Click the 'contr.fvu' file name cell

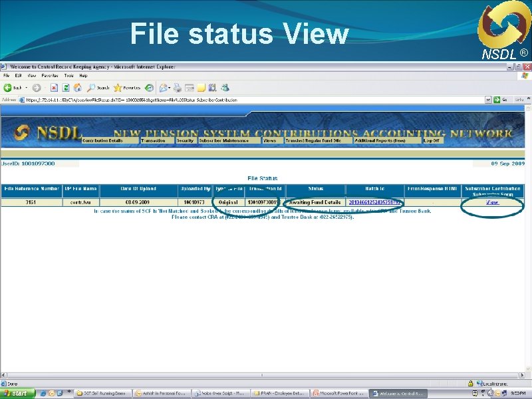[x=80, y=202]
